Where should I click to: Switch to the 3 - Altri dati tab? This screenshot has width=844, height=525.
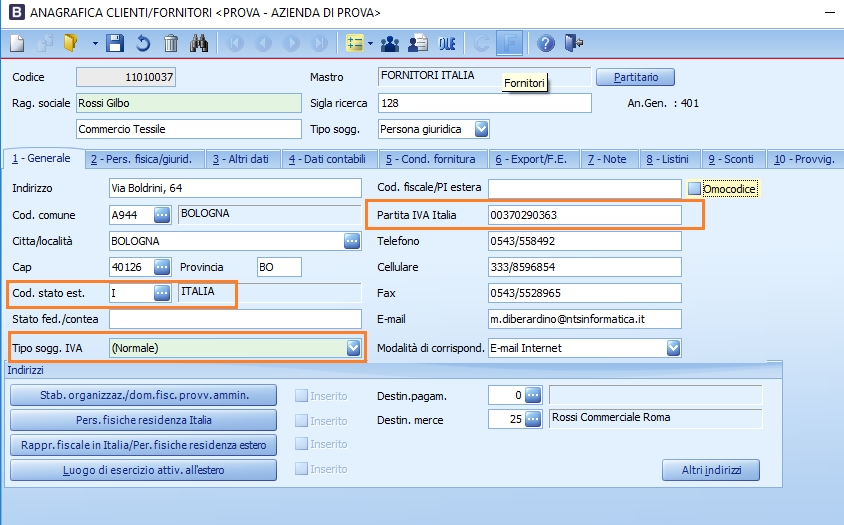(x=241, y=159)
